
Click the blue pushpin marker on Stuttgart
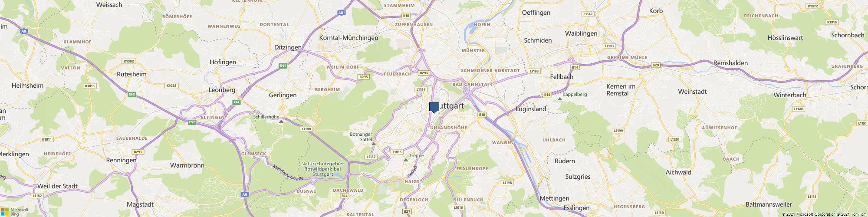pyautogui.click(x=434, y=107)
